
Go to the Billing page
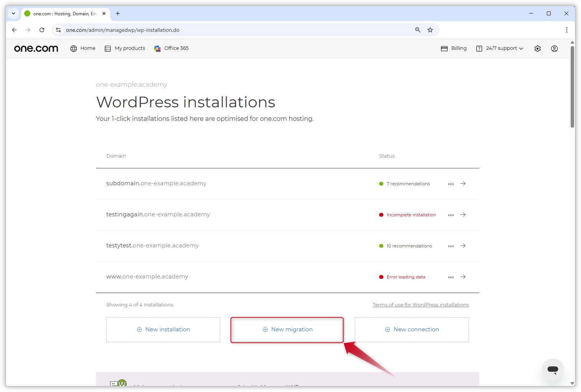[454, 48]
